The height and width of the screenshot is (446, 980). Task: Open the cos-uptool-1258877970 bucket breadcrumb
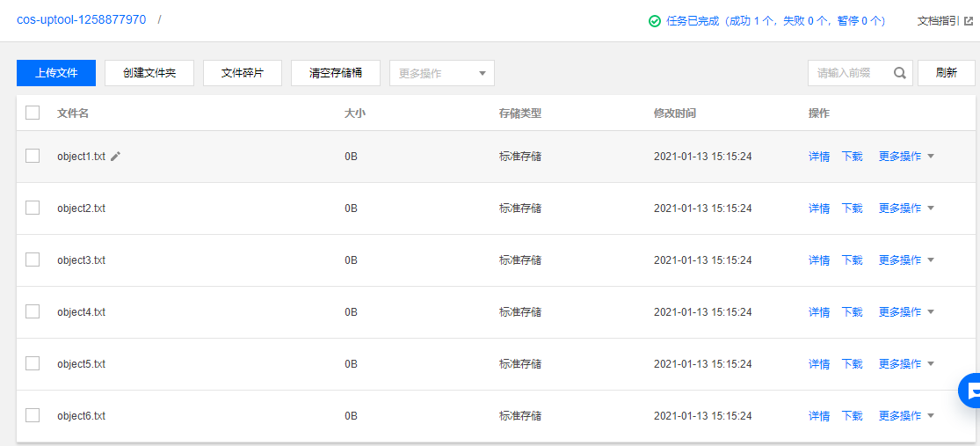(x=81, y=20)
